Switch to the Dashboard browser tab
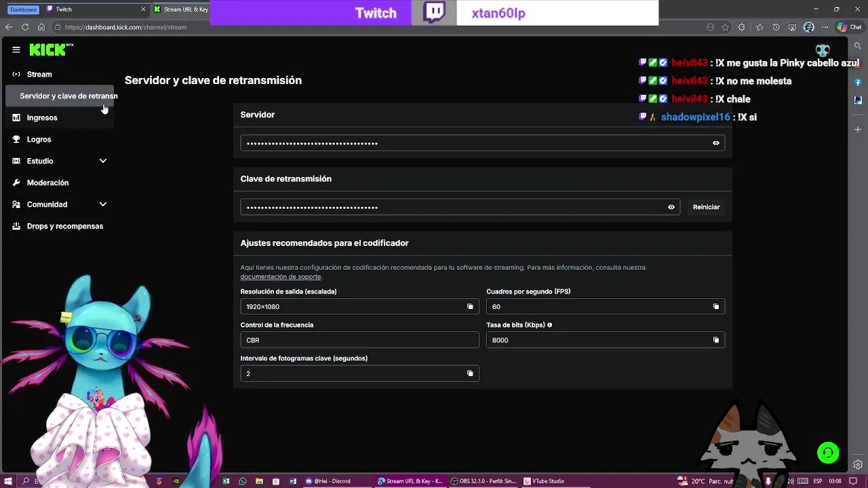 [x=23, y=9]
